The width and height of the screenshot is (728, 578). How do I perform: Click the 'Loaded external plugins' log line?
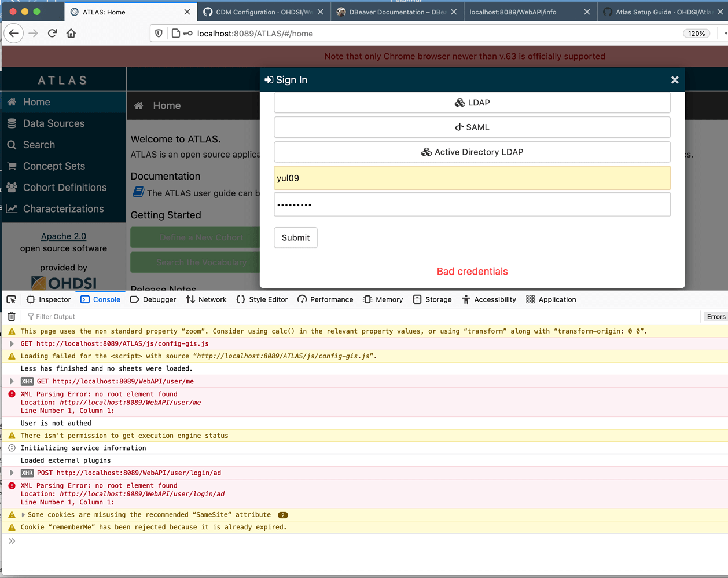[x=65, y=460]
